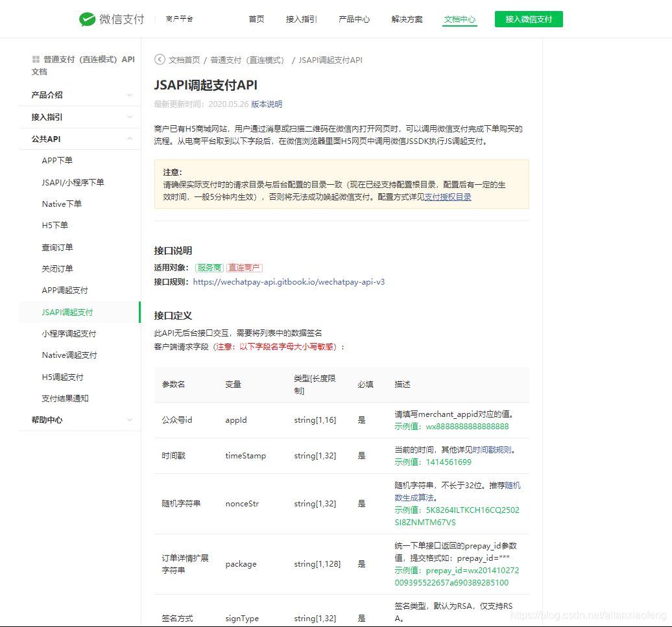Select the 服务商 tag
This screenshot has width=672, height=627.
209,267
